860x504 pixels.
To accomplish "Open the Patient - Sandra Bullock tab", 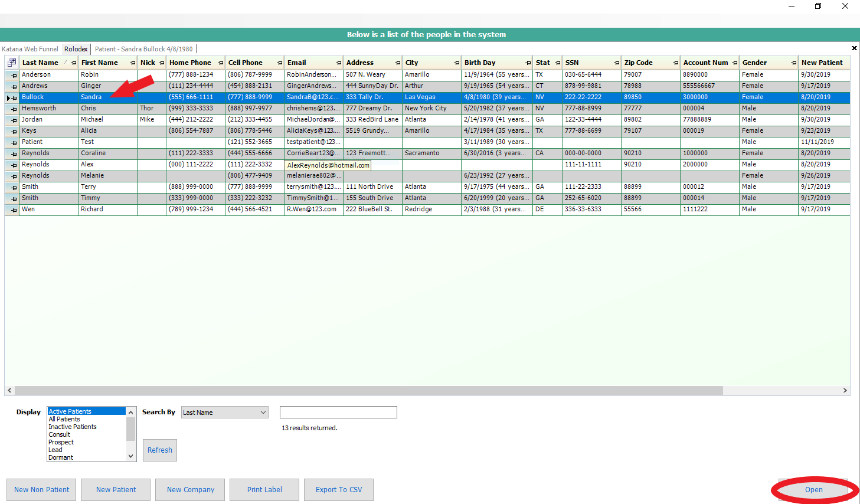I will [x=143, y=49].
